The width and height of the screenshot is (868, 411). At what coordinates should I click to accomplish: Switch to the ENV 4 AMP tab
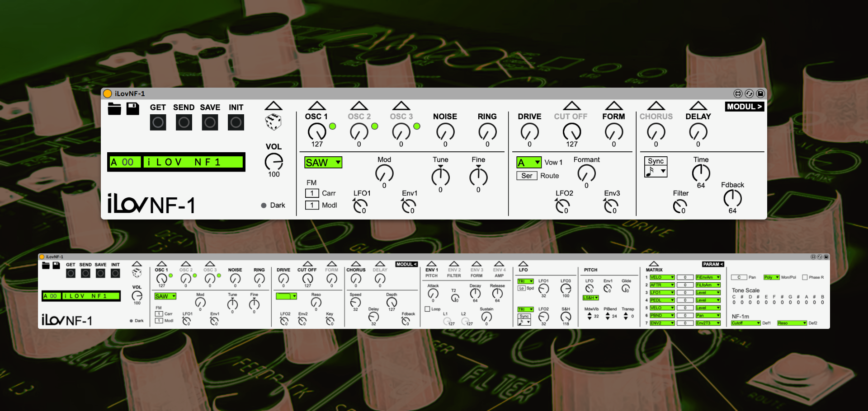(x=499, y=272)
